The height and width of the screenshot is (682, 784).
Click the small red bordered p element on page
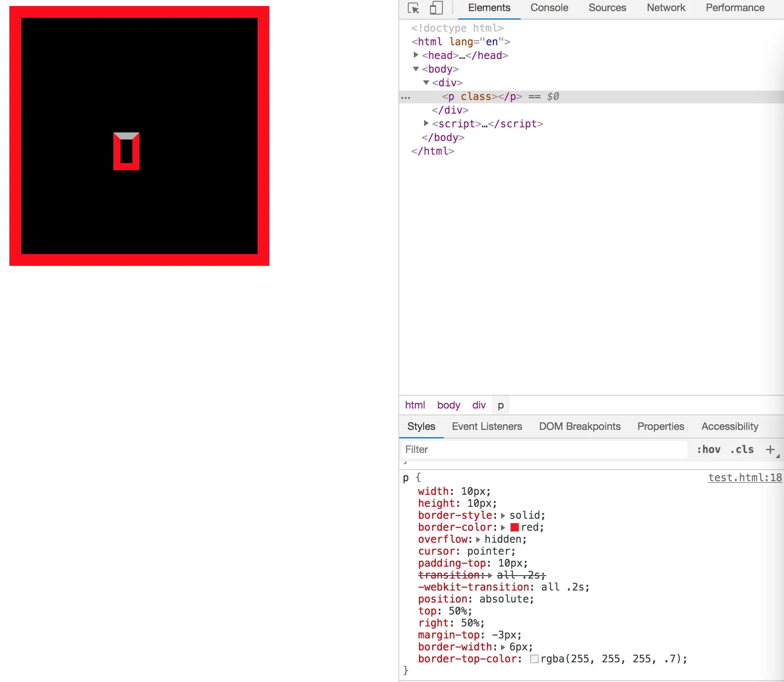pyautogui.click(x=126, y=151)
